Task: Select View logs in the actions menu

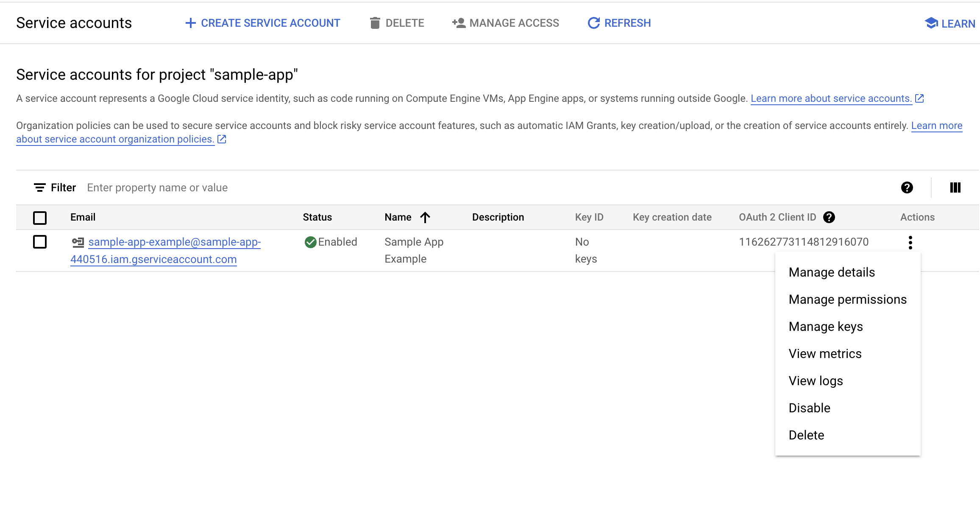Action: click(x=816, y=381)
